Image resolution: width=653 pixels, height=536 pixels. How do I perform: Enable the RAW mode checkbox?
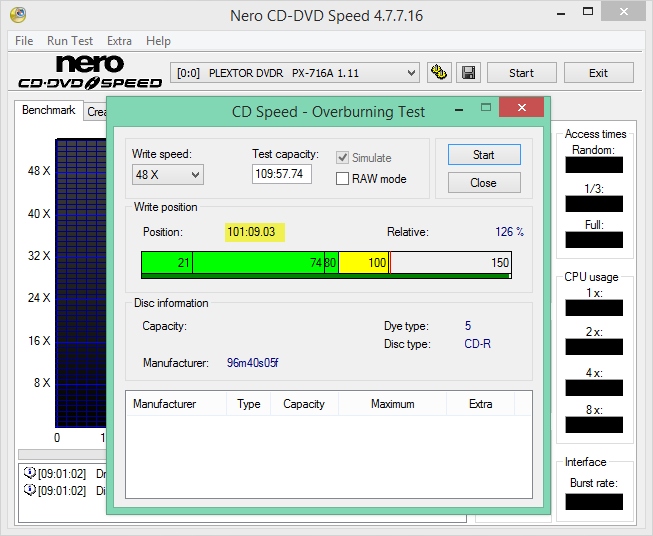[x=343, y=179]
